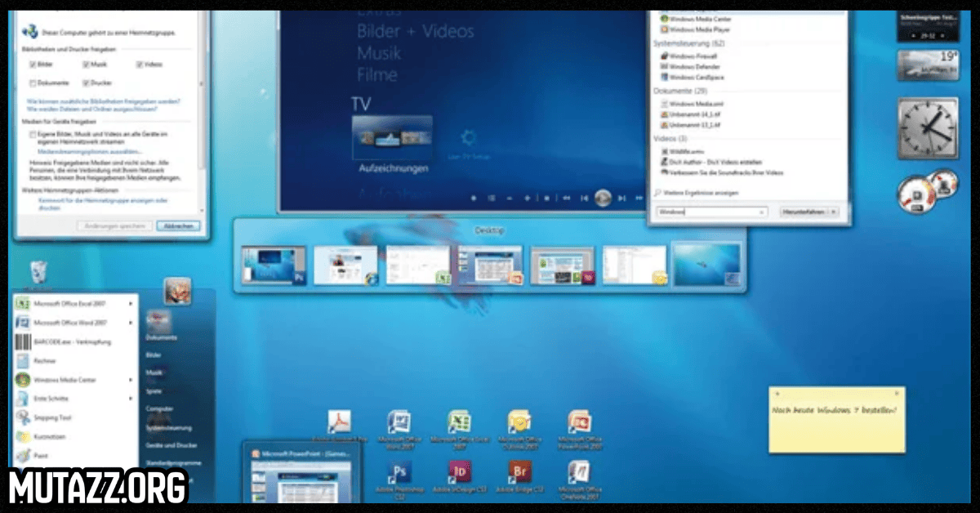980x513 pixels.
Task: Click the Abbrechen button
Action: (x=177, y=225)
